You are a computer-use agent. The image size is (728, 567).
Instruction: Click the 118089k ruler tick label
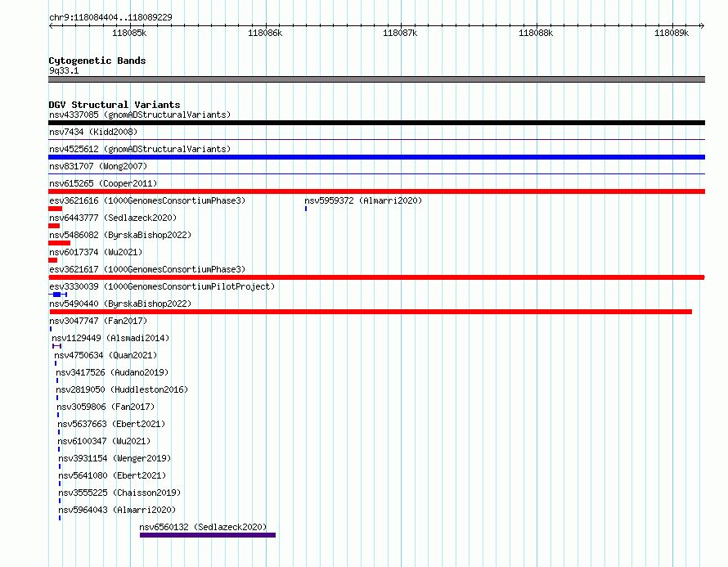click(x=672, y=33)
